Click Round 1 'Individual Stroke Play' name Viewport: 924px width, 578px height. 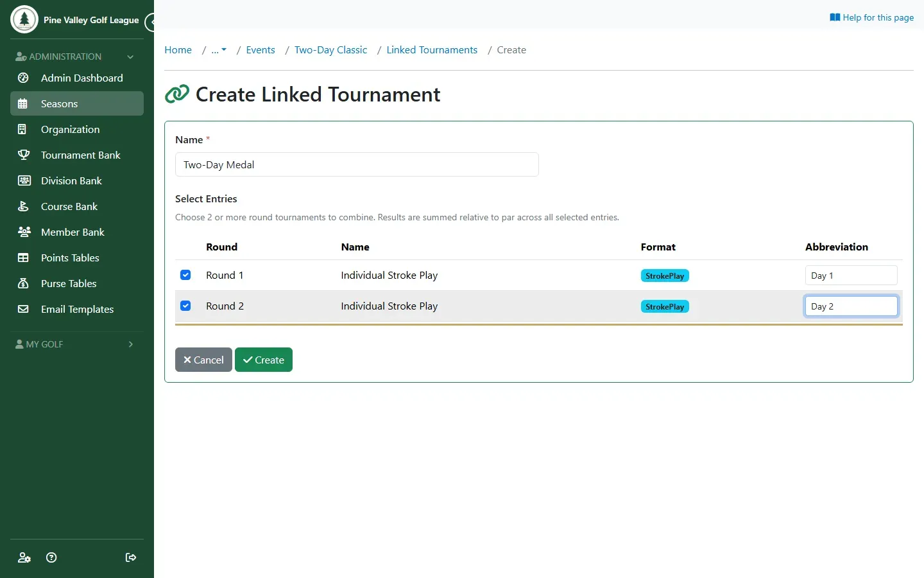pos(389,275)
